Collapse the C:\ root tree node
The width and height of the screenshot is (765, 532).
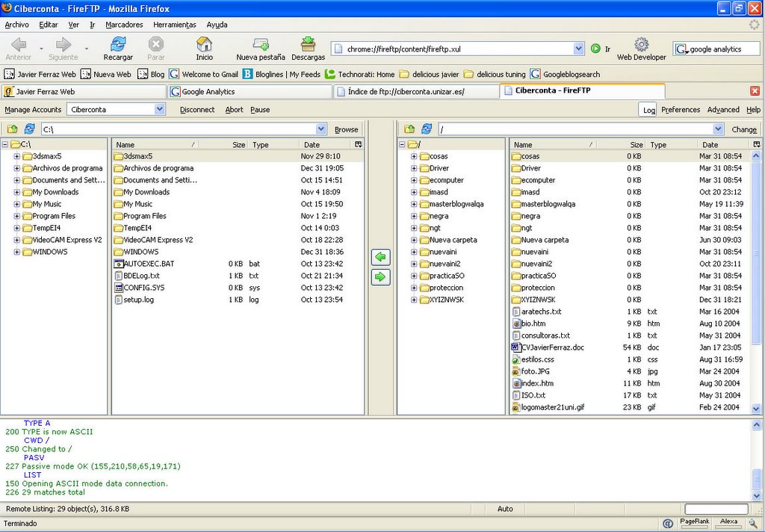click(x=5, y=144)
